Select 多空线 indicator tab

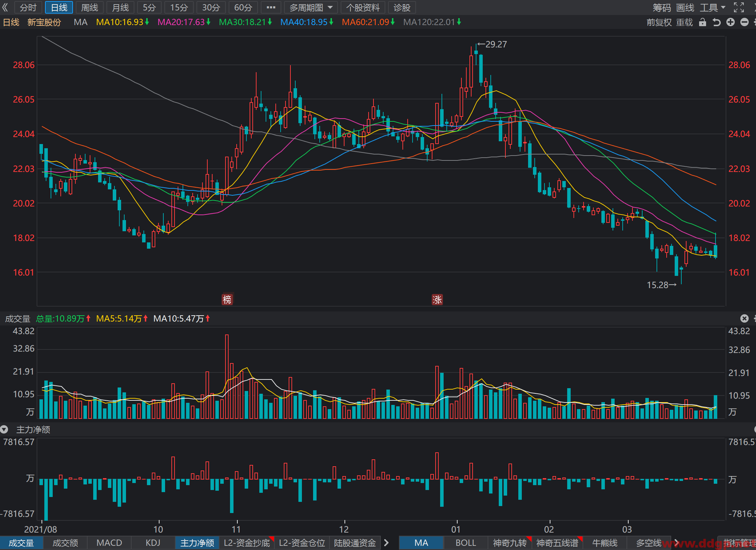[x=648, y=543]
